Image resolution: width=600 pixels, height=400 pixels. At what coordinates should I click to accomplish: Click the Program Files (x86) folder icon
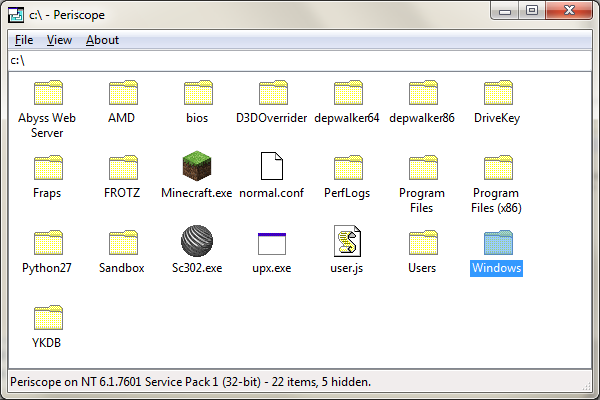[x=498, y=167]
